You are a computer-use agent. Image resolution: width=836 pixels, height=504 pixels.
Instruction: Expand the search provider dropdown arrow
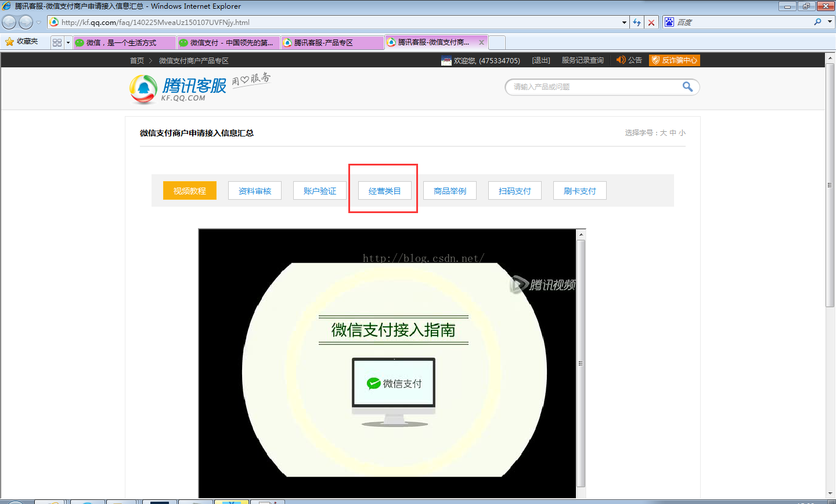tap(830, 21)
